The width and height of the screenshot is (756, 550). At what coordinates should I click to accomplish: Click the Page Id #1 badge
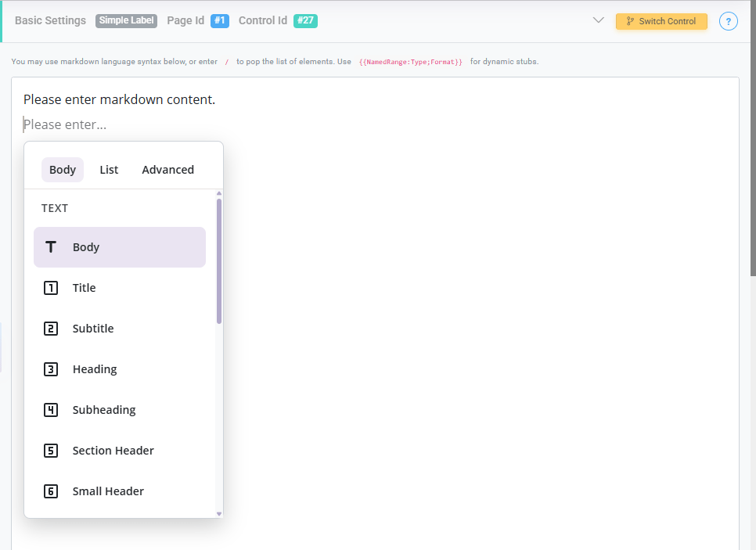(220, 21)
